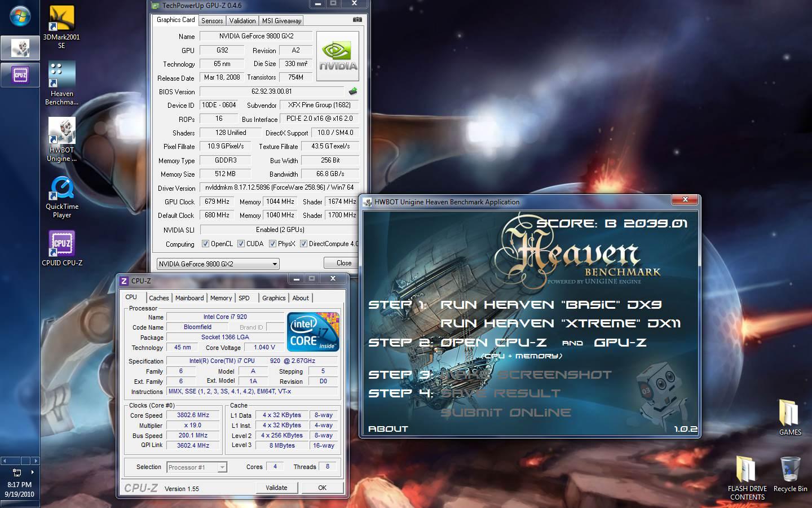Toggle the CUDA checkbox in GPU-Z
The width and height of the screenshot is (812, 508).
(241, 244)
